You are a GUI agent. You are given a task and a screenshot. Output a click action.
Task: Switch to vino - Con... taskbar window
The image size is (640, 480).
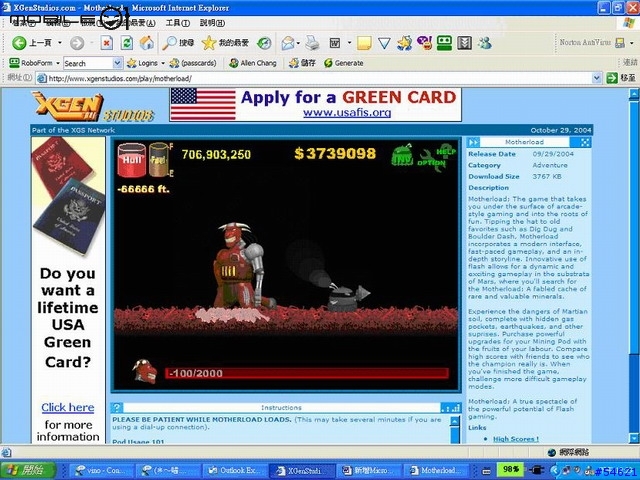coord(101,471)
